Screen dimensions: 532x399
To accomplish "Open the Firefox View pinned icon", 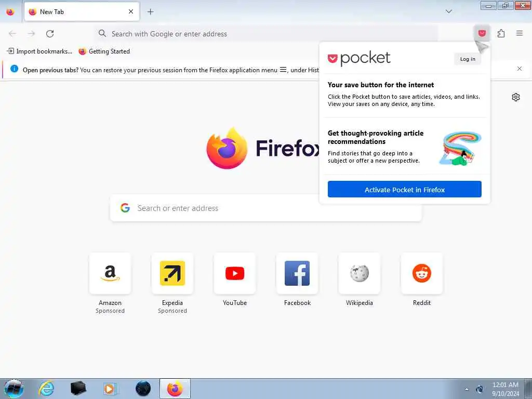I will [10, 12].
